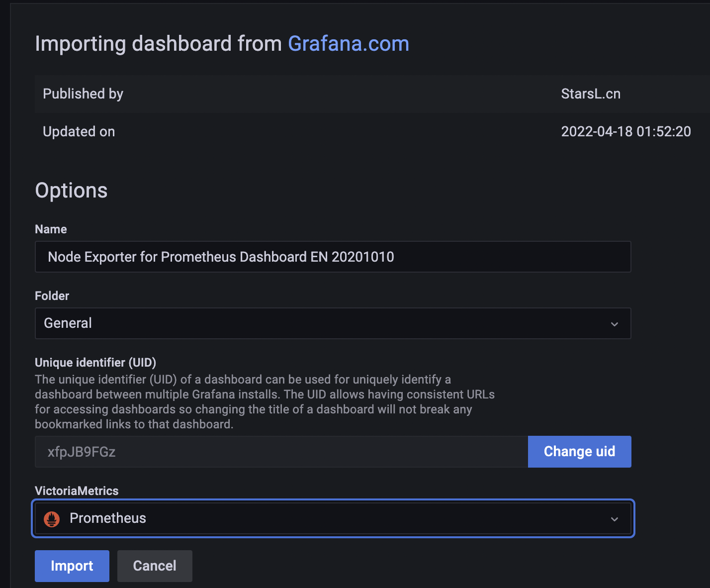Click the Updated on row label
710x588 pixels.
pos(79,132)
